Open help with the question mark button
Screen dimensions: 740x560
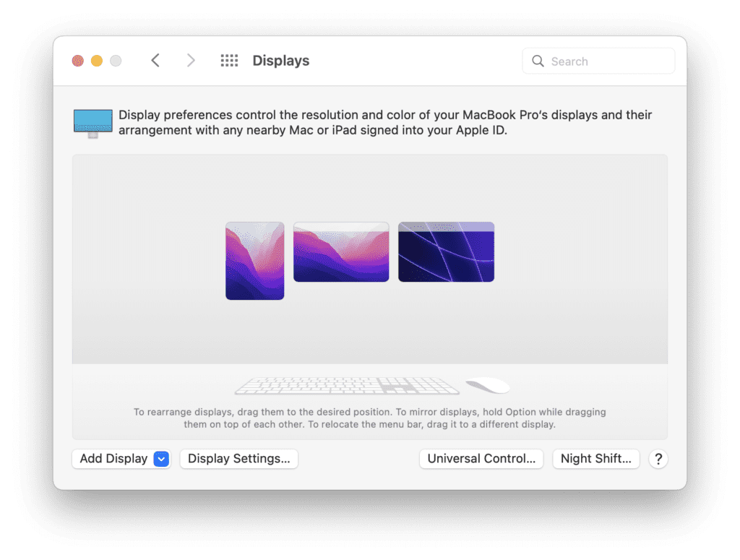658,459
